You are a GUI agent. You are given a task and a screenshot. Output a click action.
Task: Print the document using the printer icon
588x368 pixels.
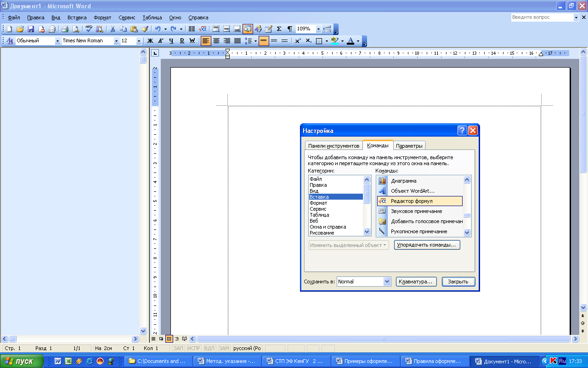coord(65,29)
